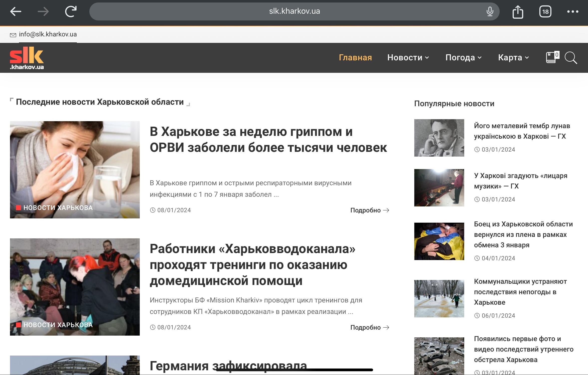This screenshot has width=588, height=375.
Task: Open the damaged cars thumbnail
Action: [x=439, y=356]
